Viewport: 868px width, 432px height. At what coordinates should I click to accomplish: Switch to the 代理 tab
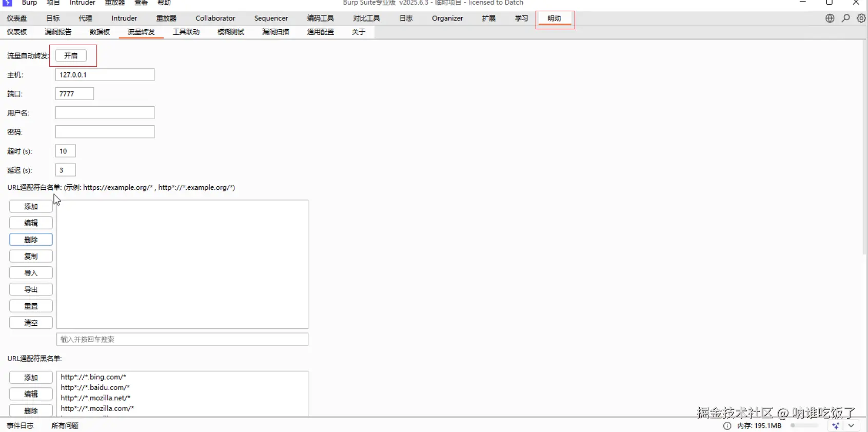[x=86, y=18]
